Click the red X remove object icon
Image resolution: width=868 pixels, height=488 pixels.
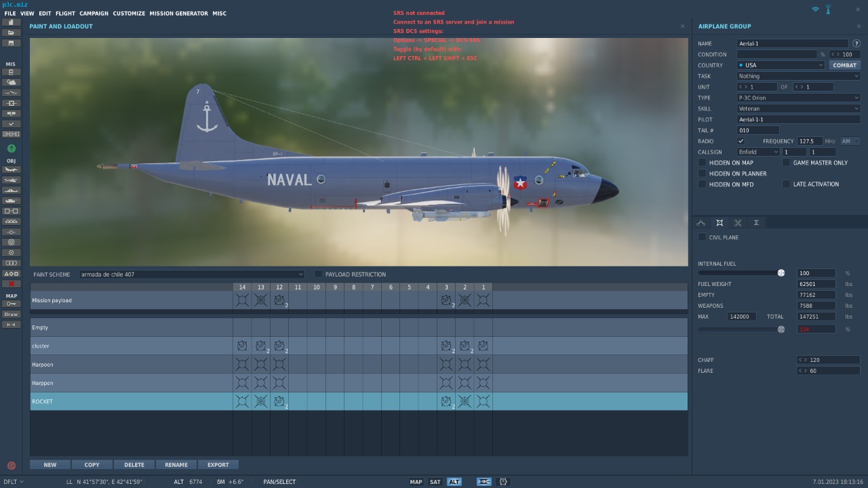tap(11, 284)
